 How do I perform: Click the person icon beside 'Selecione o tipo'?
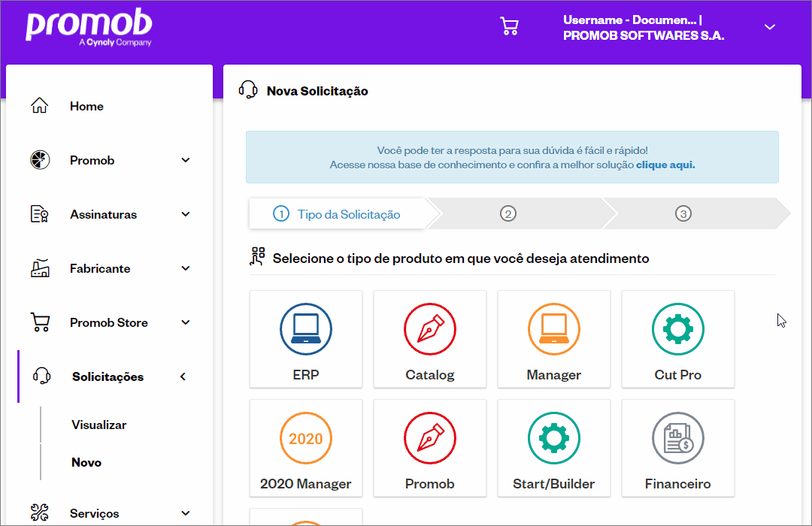[x=257, y=256]
